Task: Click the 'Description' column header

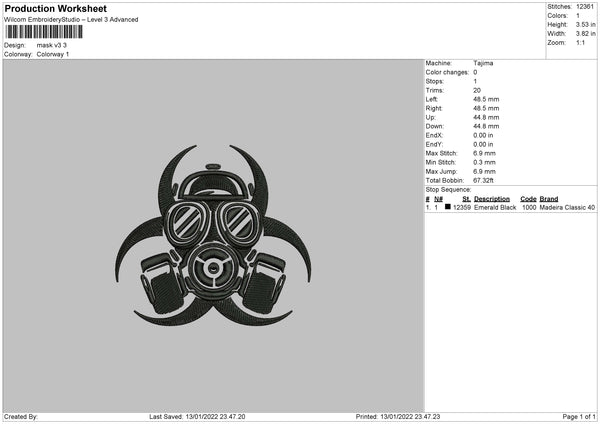Action: pos(492,199)
